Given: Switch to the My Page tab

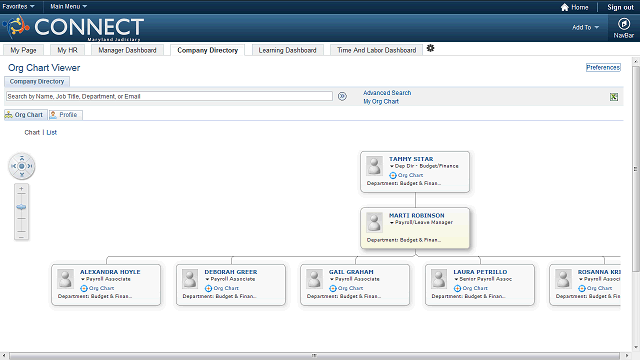Looking at the screenshot, I should [x=23, y=50].
